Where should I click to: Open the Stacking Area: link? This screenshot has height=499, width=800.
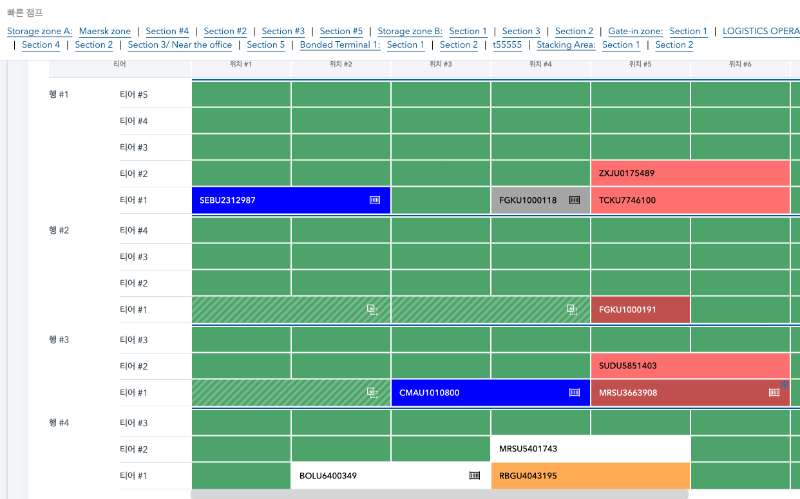point(566,45)
